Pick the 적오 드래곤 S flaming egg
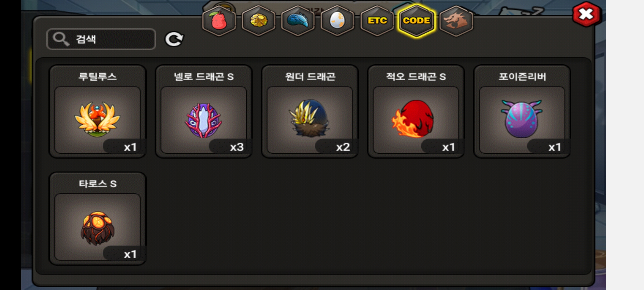Screen dimensions: 644x290 click(x=416, y=111)
